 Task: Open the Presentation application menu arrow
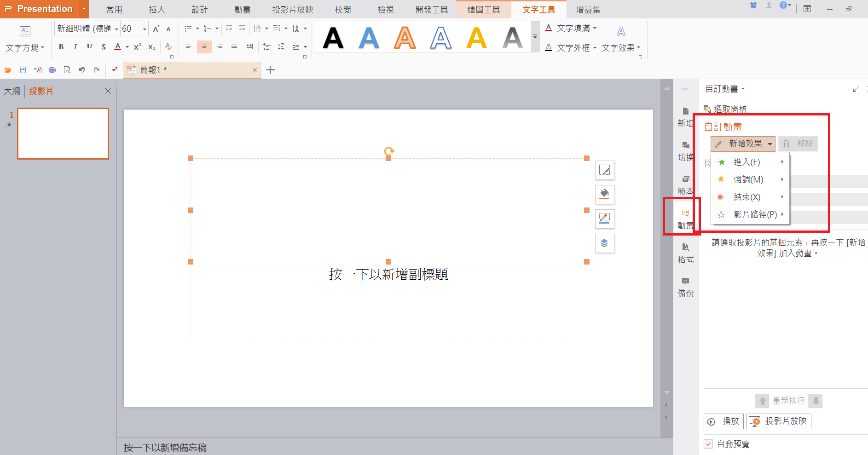84,9
